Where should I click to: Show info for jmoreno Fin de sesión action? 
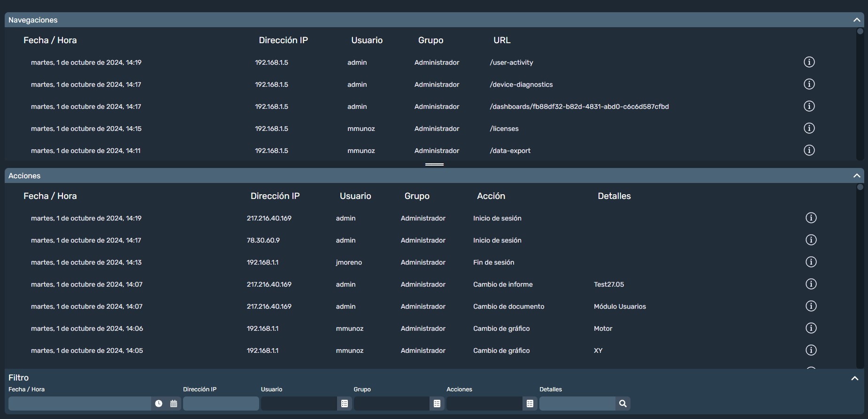[811, 262]
